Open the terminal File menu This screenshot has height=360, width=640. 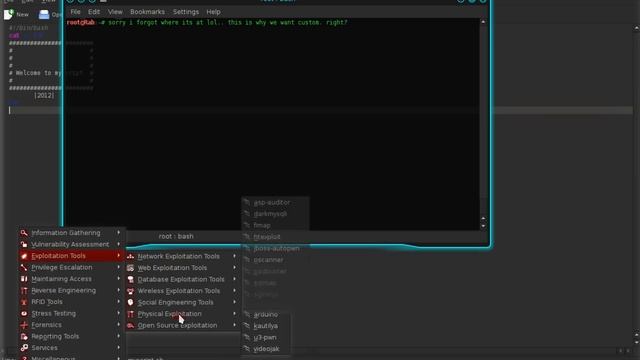click(x=76, y=12)
